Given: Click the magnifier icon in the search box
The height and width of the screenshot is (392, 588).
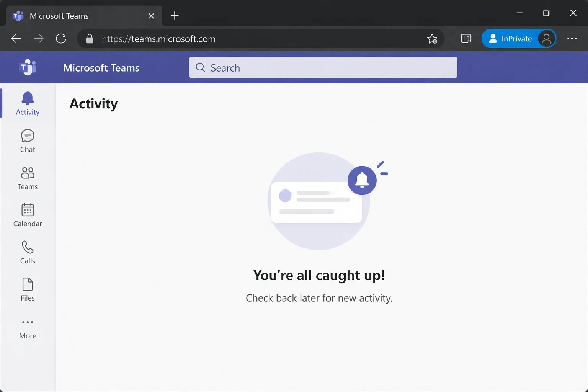Looking at the screenshot, I should 201,67.
